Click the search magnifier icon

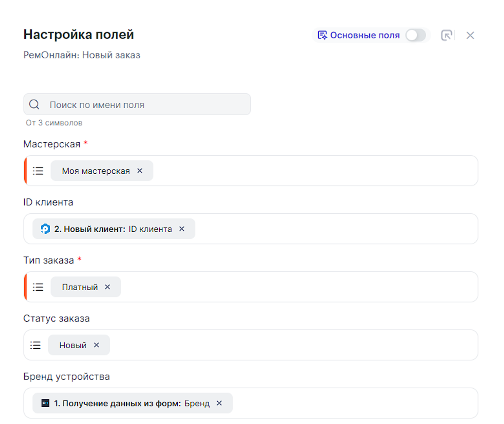coord(34,105)
